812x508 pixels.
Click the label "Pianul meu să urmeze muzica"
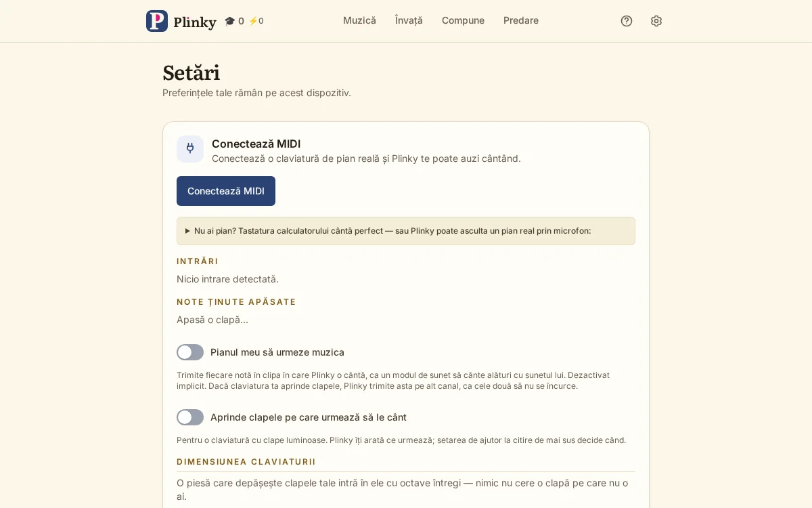(x=277, y=352)
